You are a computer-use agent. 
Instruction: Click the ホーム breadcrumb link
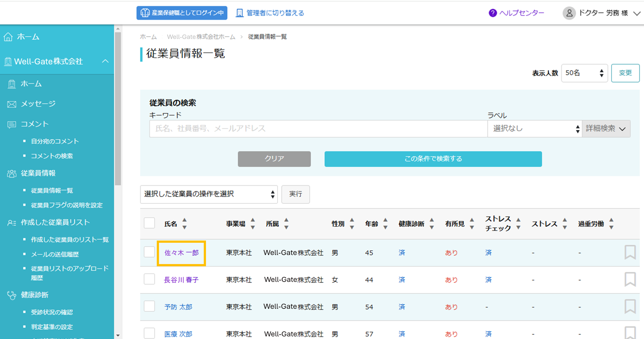148,37
